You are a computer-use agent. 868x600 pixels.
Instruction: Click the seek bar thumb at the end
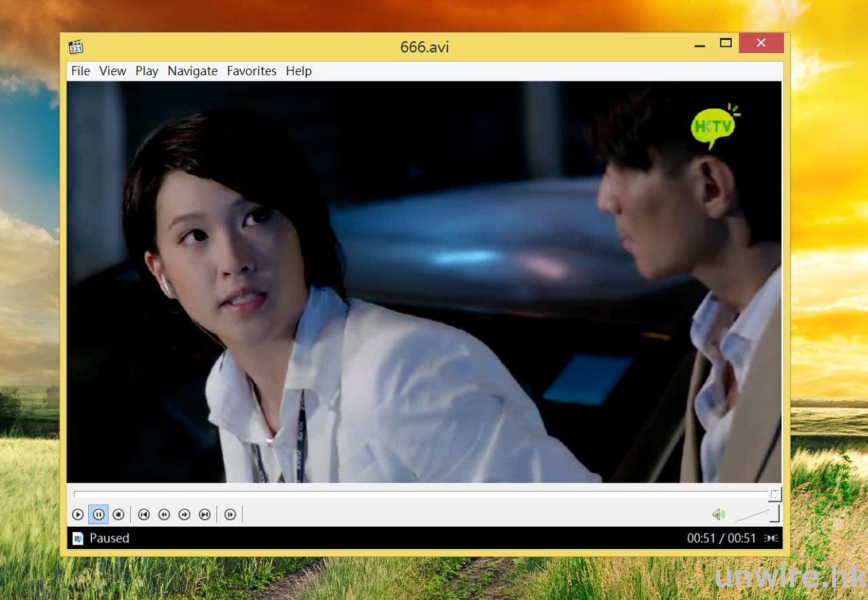point(774,494)
